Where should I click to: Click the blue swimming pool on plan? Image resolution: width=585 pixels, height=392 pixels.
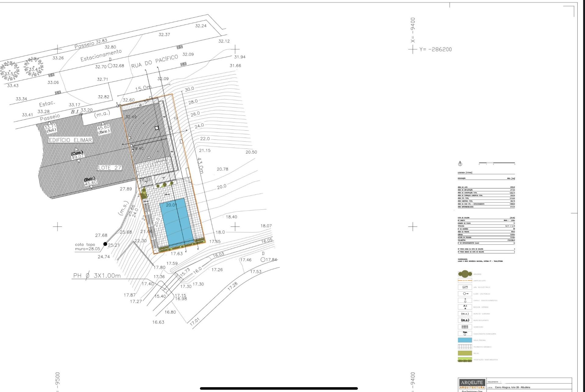(x=177, y=222)
